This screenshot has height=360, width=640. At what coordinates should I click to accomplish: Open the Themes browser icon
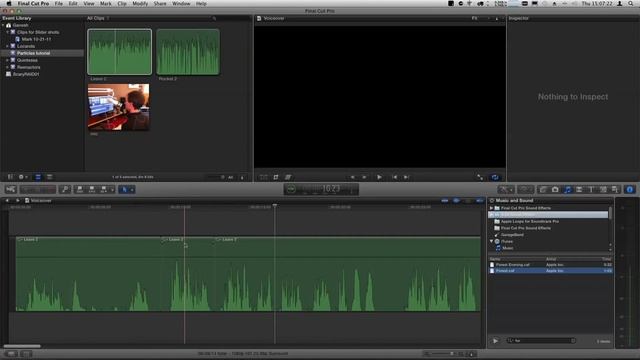[615, 189]
